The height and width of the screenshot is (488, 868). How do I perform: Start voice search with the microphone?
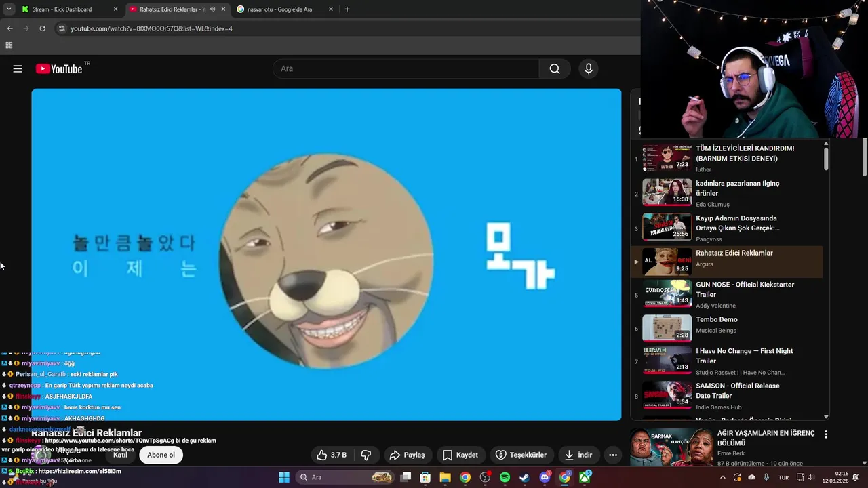point(589,68)
